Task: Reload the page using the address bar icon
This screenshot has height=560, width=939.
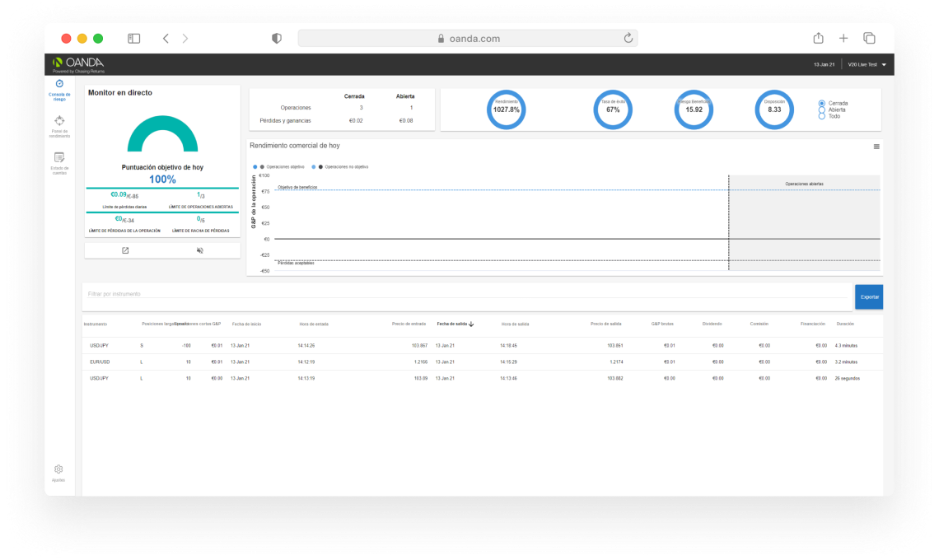Action: [628, 39]
